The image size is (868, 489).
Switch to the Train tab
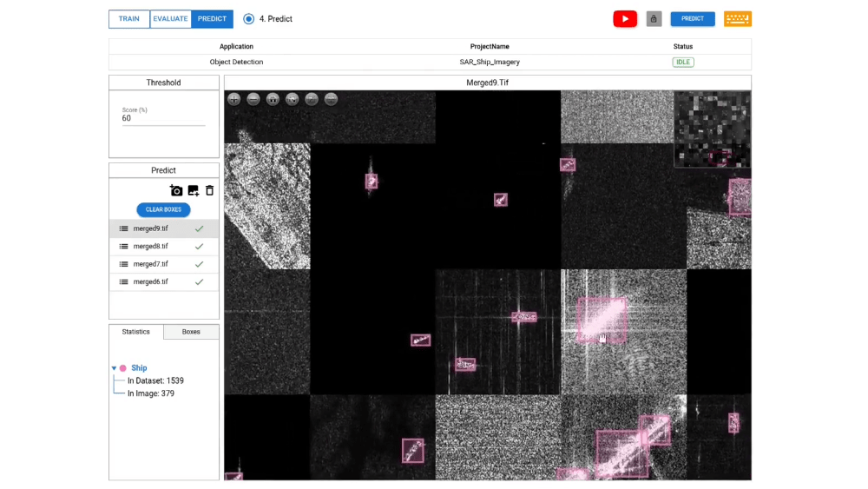(x=129, y=19)
